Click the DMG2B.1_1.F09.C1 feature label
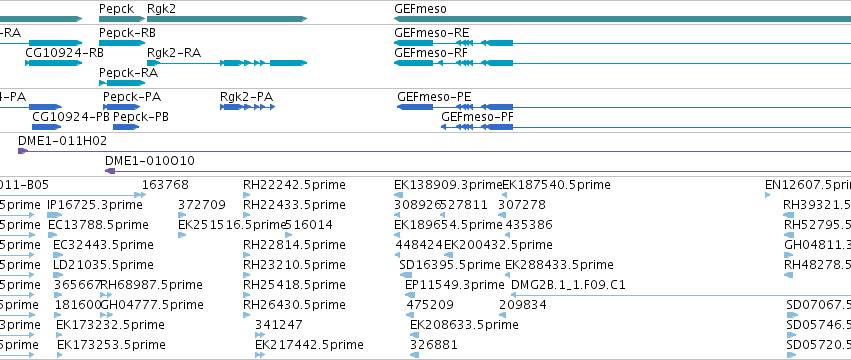The height and width of the screenshot is (360, 851). (x=569, y=286)
